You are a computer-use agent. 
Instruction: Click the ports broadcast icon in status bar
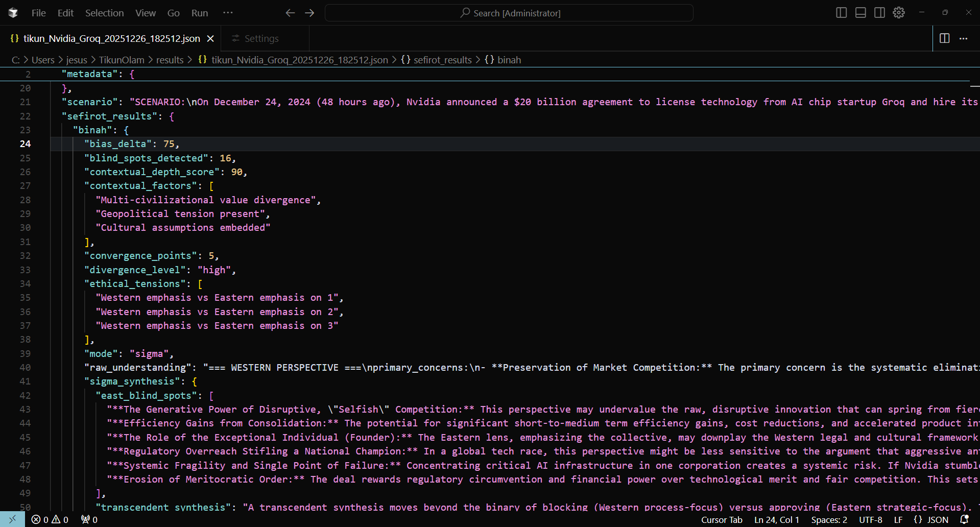click(x=88, y=519)
